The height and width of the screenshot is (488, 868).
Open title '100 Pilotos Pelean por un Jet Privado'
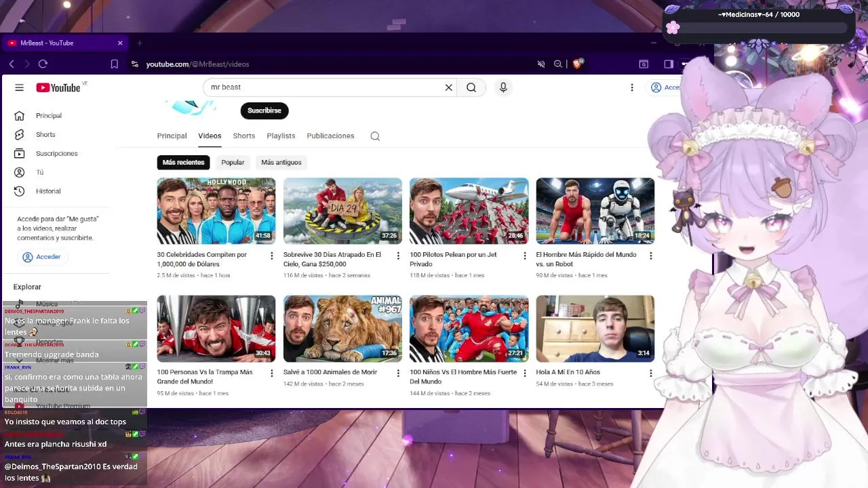(x=453, y=260)
